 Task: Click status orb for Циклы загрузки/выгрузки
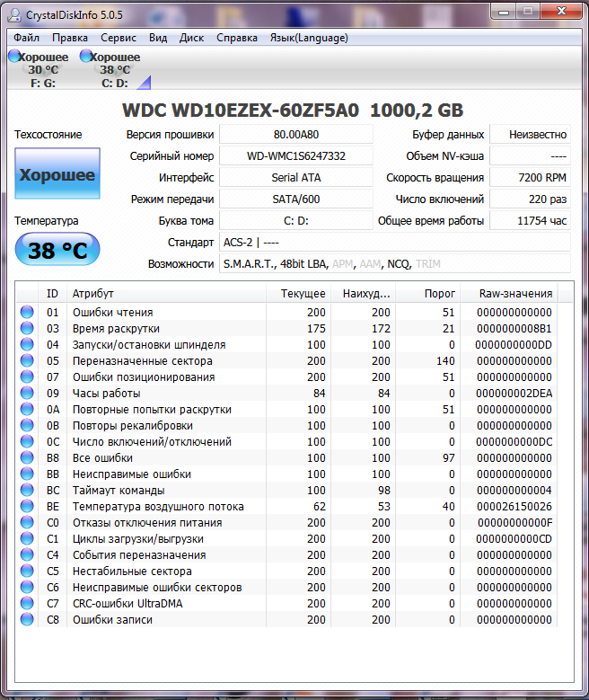(27, 538)
